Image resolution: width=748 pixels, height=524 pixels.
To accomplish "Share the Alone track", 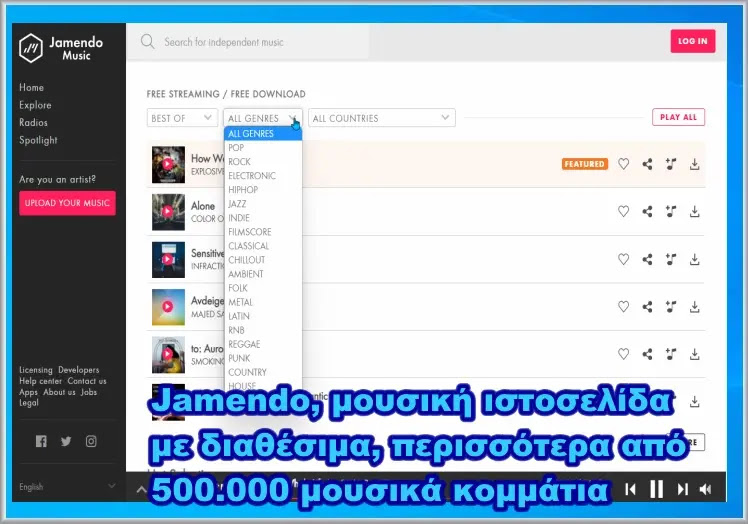I will pos(647,211).
